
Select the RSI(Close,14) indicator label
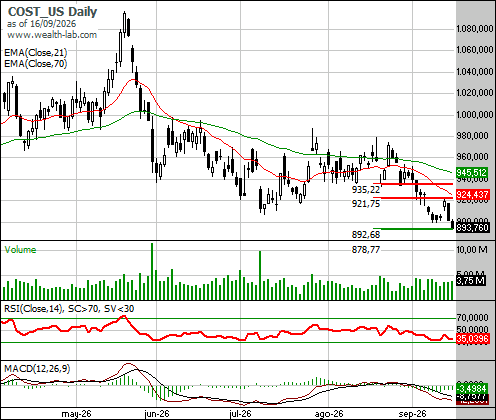coord(33,309)
